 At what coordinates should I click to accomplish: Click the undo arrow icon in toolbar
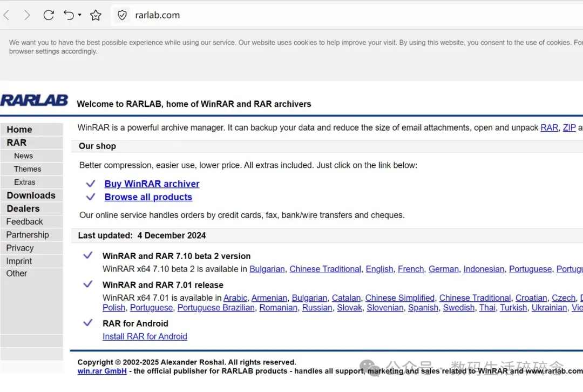pyautogui.click(x=69, y=15)
